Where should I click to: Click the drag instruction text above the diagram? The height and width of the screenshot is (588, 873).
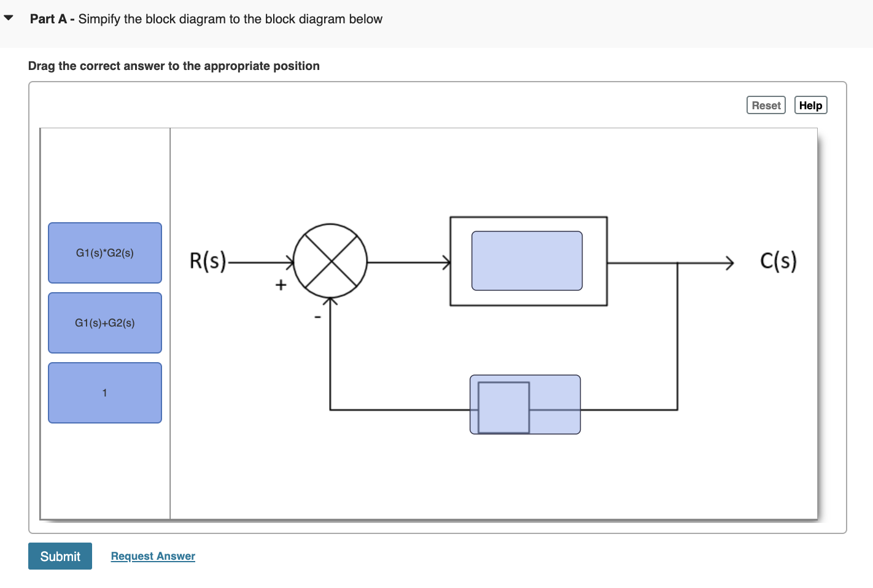(174, 66)
